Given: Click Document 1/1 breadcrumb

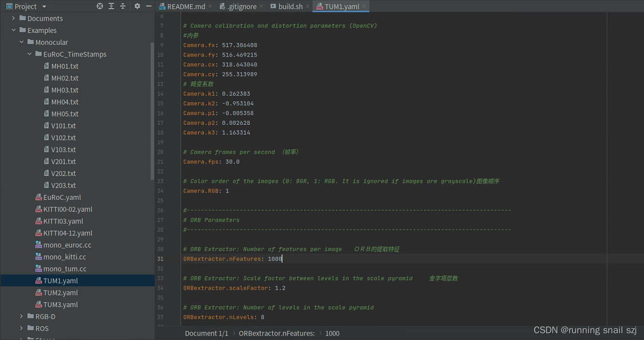Looking at the screenshot, I should click(x=206, y=333).
